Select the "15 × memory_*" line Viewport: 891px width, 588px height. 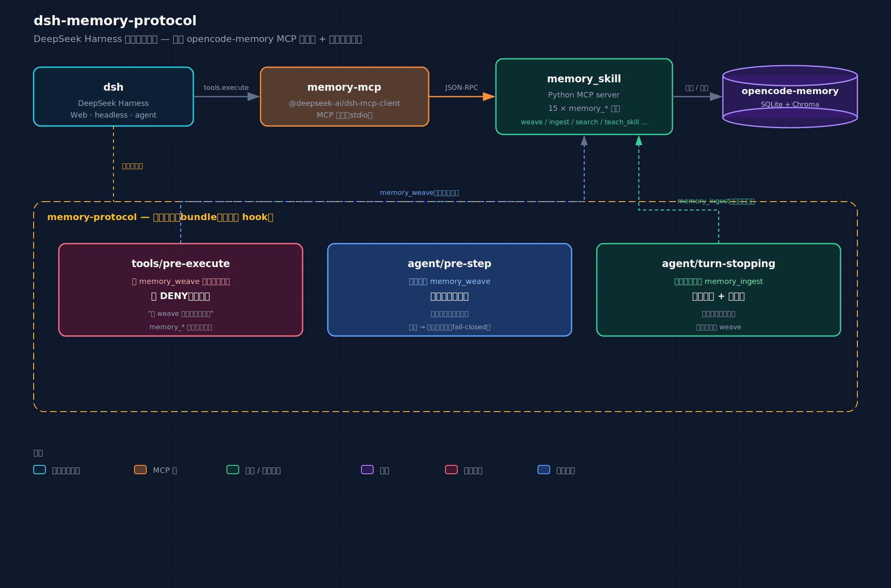coord(584,108)
